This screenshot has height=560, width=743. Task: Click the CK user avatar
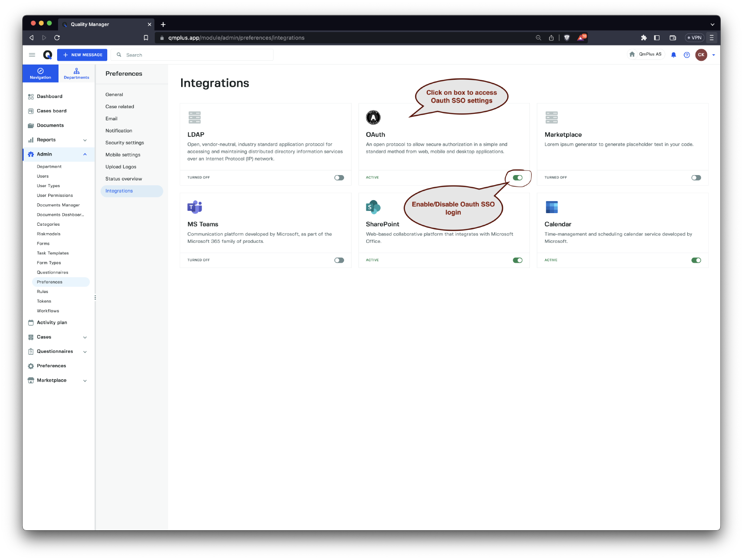[701, 55]
